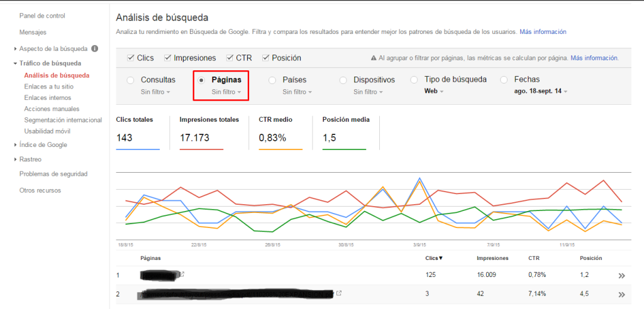Open Panel de control in sidebar
Viewport: 644px width, 309px height.
tap(42, 16)
